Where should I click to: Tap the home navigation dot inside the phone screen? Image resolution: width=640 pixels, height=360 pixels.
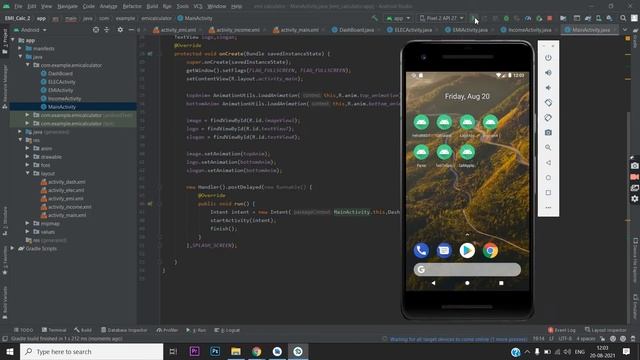pos(467,283)
